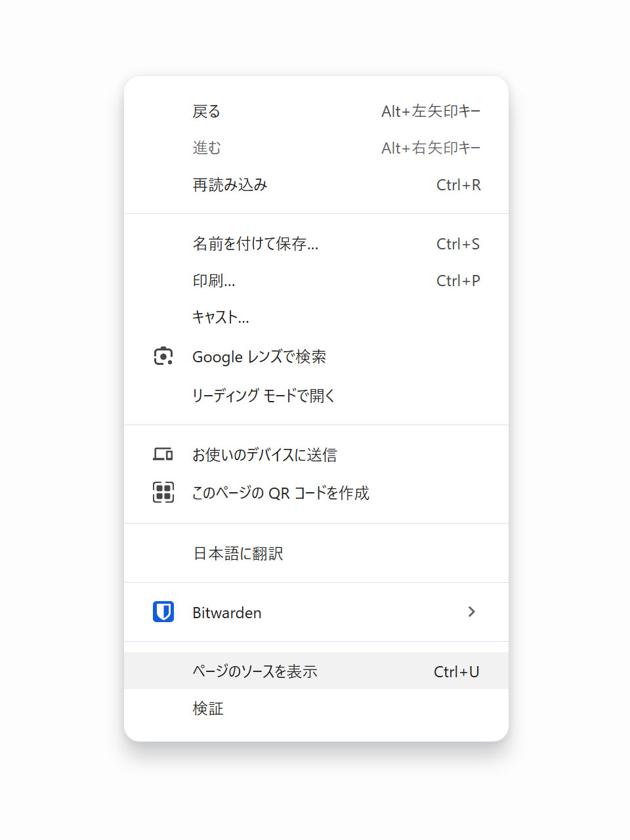Select このページの QR コードを作成

[316, 492]
